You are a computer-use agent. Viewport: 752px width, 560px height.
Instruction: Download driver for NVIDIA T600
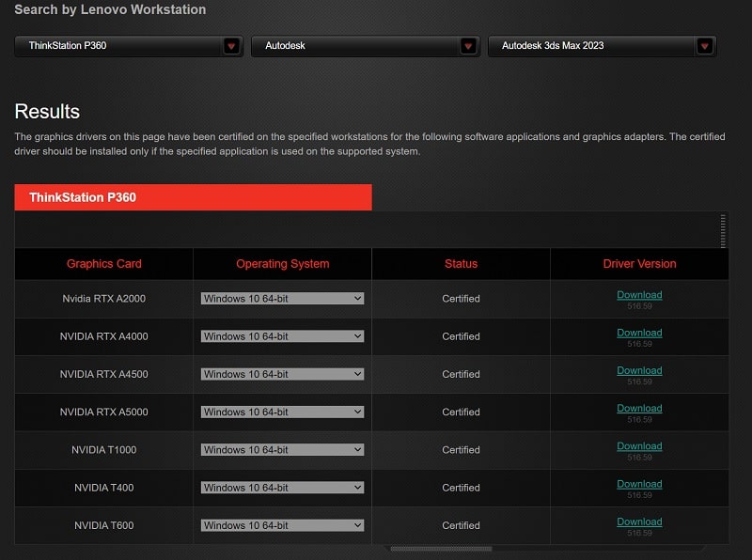pos(639,522)
